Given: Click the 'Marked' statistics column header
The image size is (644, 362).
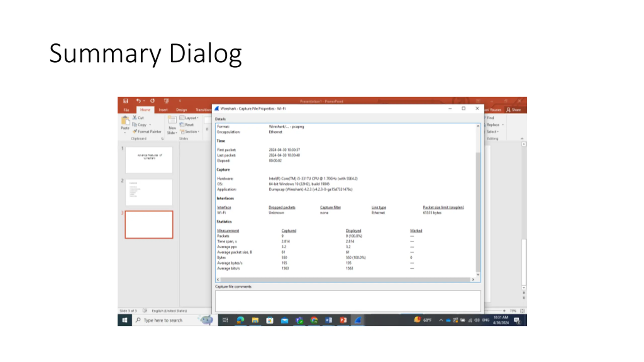Looking at the screenshot, I should click(416, 231).
